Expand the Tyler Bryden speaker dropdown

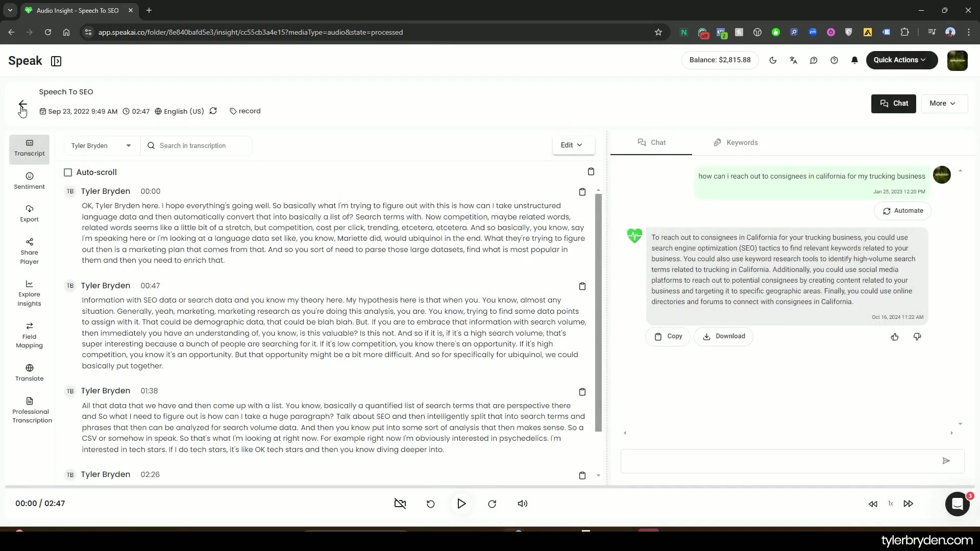(x=102, y=145)
